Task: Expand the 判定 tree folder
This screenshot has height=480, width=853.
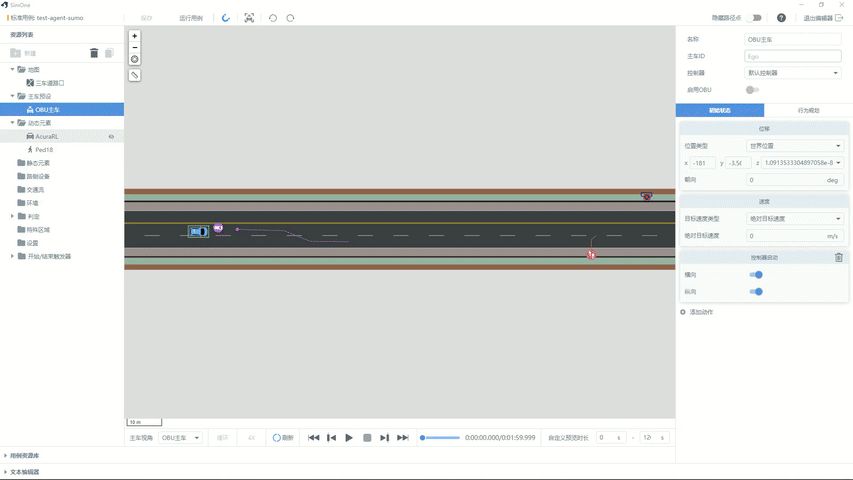Action: point(12,216)
